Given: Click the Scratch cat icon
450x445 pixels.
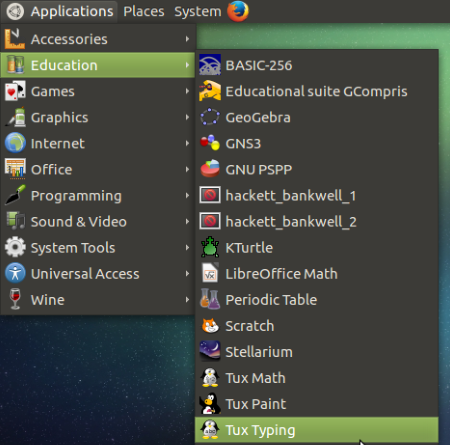Looking at the screenshot, I should (x=210, y=325).
